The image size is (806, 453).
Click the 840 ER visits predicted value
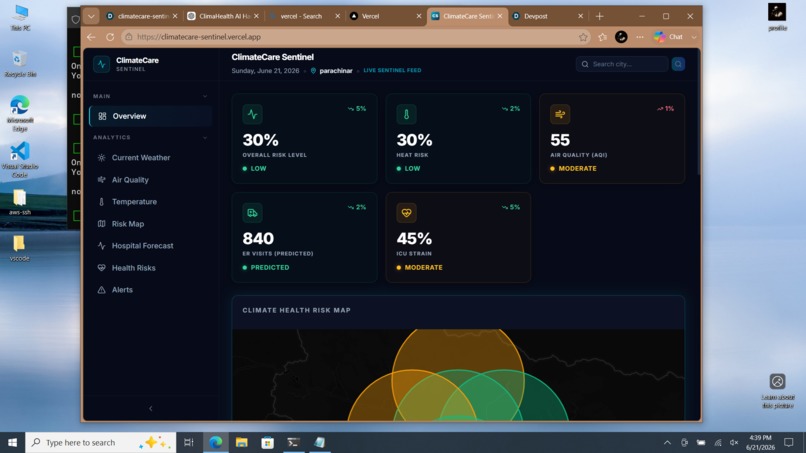click(258, 239)
